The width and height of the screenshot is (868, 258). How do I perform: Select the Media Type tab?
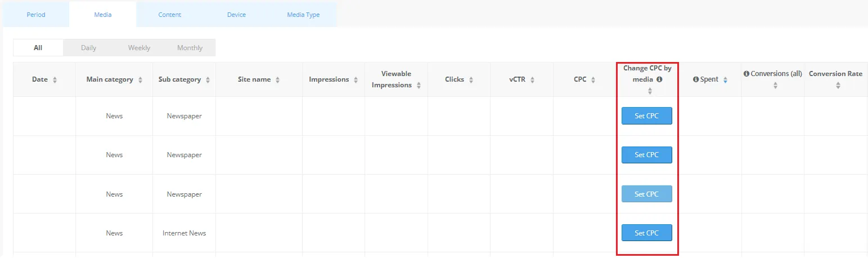coord(303,15)
